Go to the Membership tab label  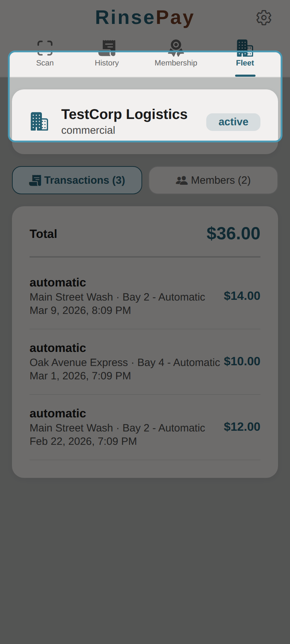click(x=176, y=63)
